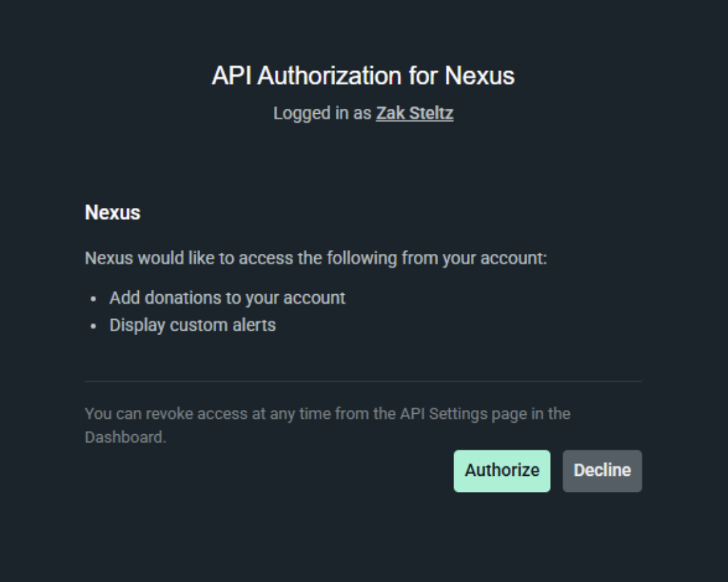Click the bullet beside Add donations
728x582 pixels.
pyautogui.click(x=94, y=299)
